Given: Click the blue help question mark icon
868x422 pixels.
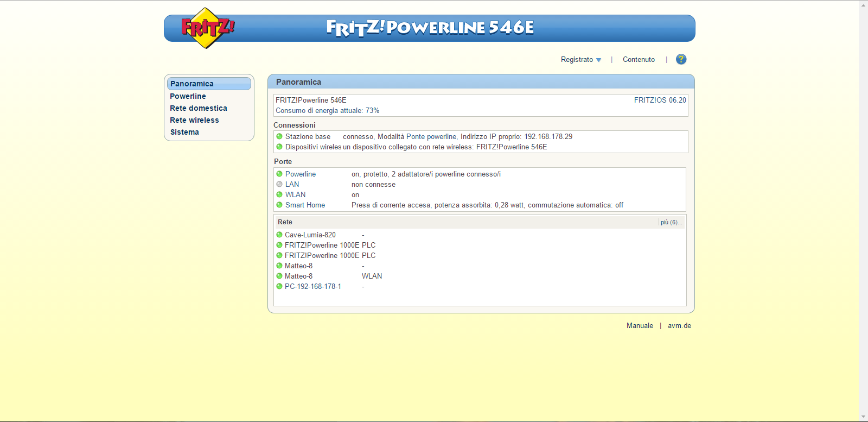Looking at the screenshot, I should (x=681, y=59).
